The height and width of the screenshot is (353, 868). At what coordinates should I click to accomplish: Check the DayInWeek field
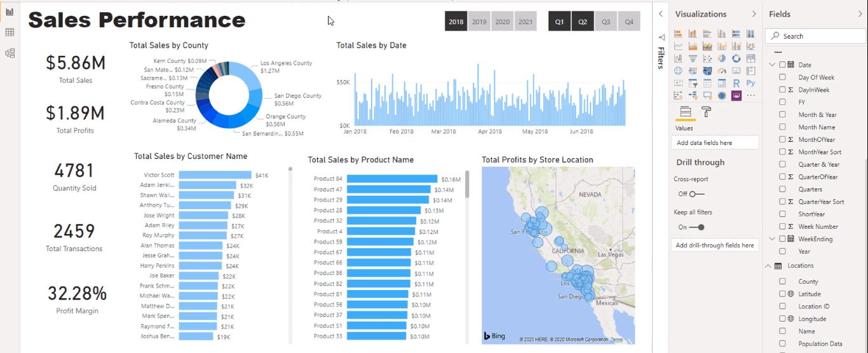[783, 90]
